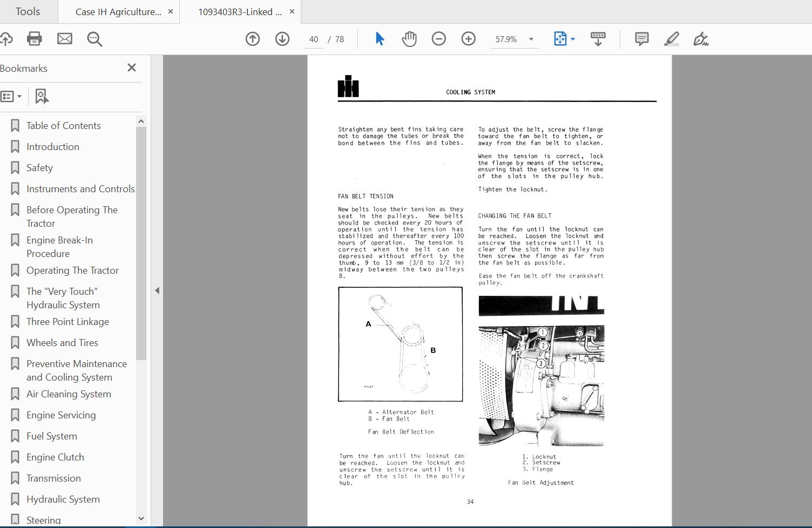Open the Engine Servicing bookmark
812x528 pixels.
61,415
